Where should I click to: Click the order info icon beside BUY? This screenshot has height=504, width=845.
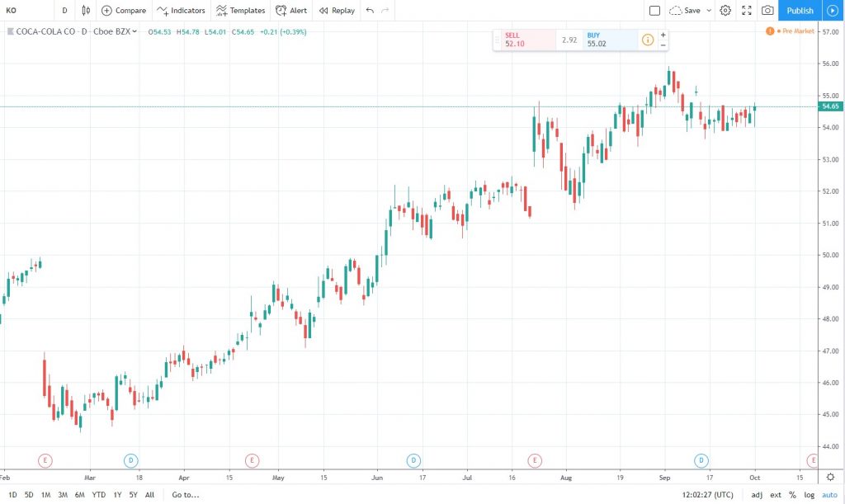[648, 40]
